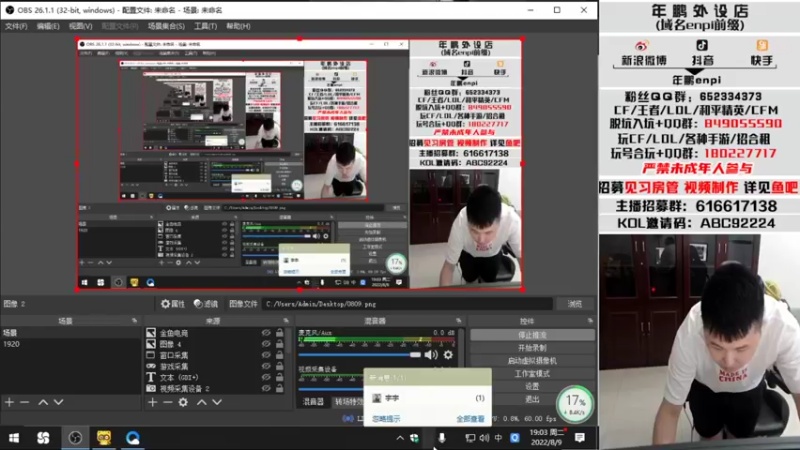Hide the 游戏采集 source with eye icon

pyautogui.click(x=266, y=366)
